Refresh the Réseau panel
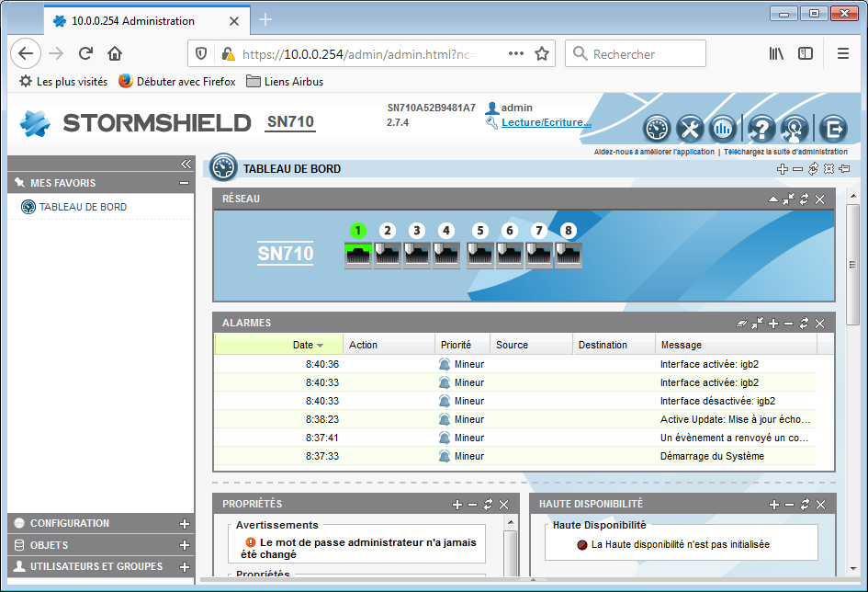868x592 pixels. click(x=804, y=199)
